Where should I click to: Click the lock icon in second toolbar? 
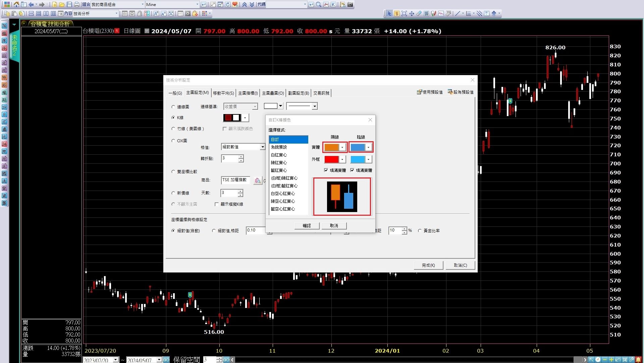140,13
